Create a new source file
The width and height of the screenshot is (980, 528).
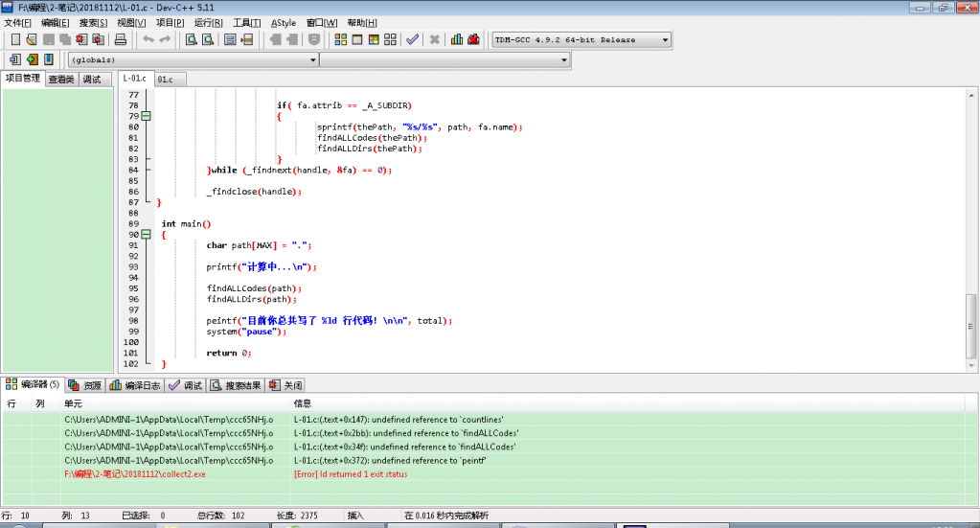(15, 39)
